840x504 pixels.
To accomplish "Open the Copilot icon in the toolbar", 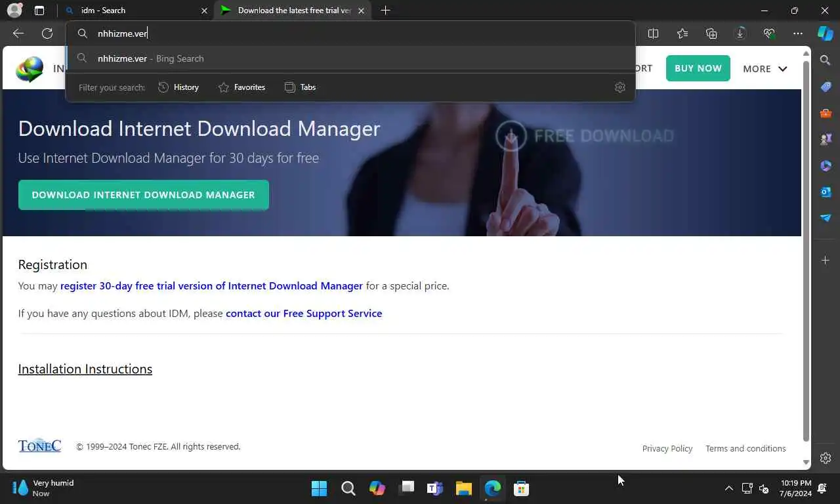I will (x=825, y=33).
